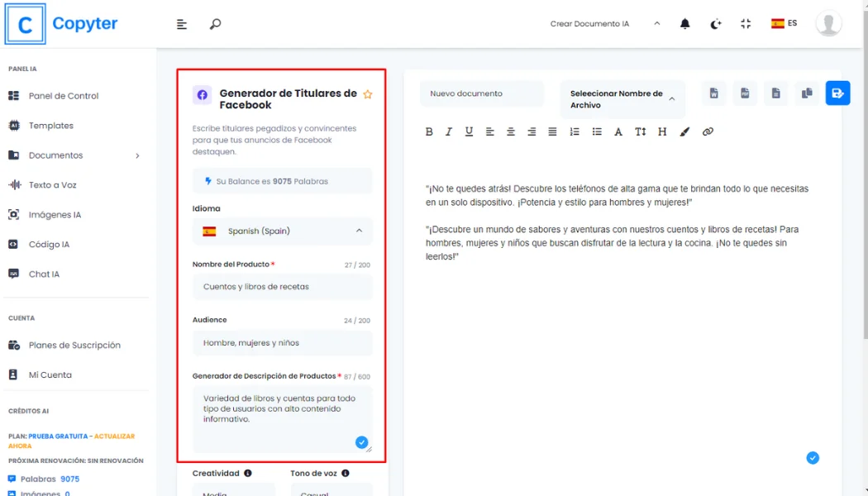Toggle bold formatting in editor
Image resolution: width=868 pixels, height=496 pixels.
coord(429,131)
